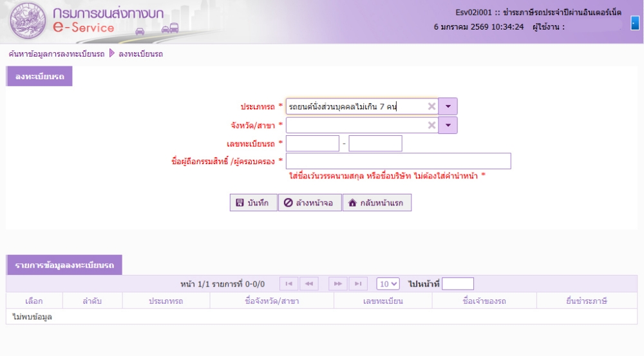Click the ไม่พบข้อมูล no-data row
The height and width of the screenshot is (356, 644).
click(321, 317)
